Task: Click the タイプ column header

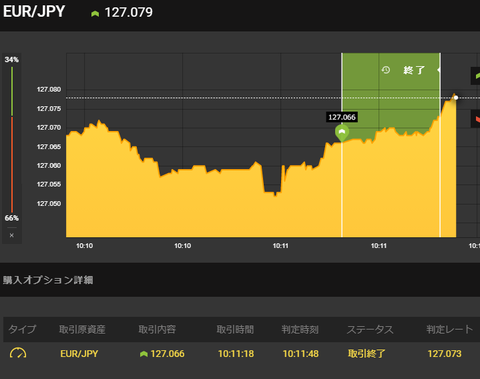Action: (x=22, y=330)
